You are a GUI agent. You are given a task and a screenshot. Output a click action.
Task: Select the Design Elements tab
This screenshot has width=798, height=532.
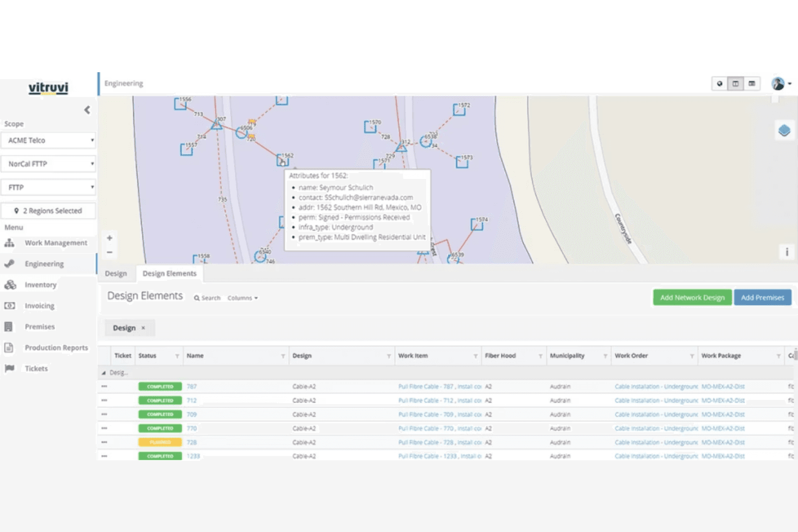169,273
